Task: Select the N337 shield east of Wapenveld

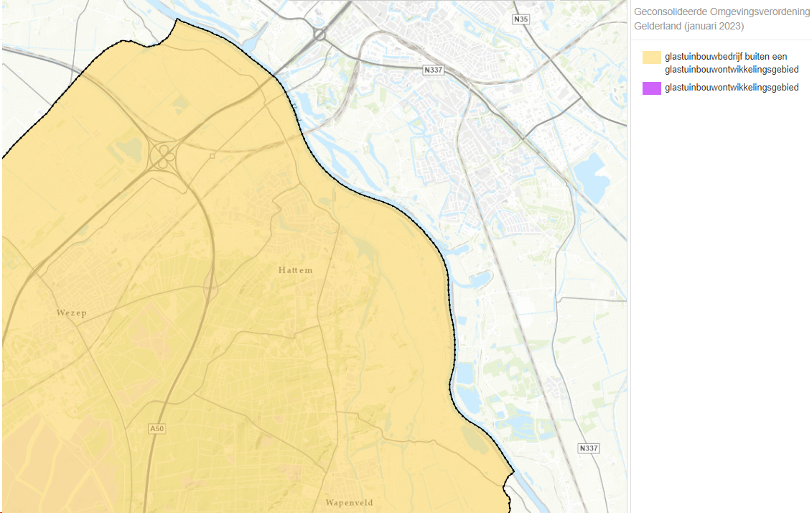Action: click(588, 448)
